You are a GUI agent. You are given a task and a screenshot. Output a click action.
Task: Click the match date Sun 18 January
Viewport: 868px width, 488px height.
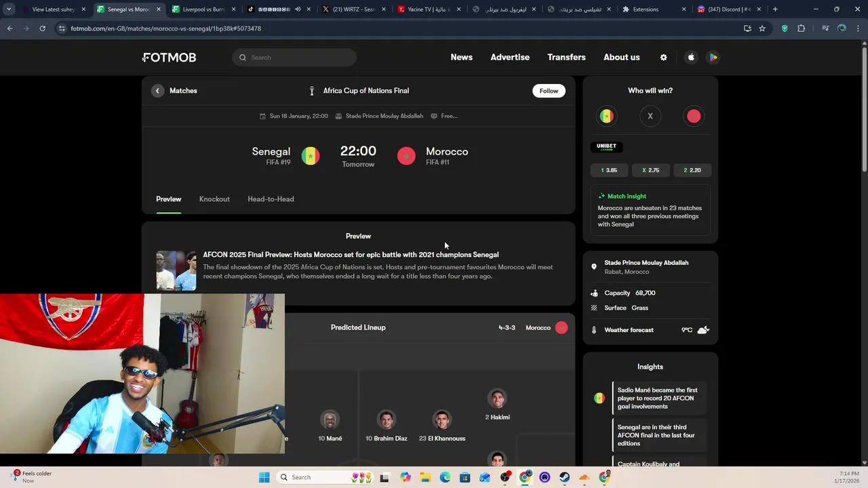click(x=294, y=116)
